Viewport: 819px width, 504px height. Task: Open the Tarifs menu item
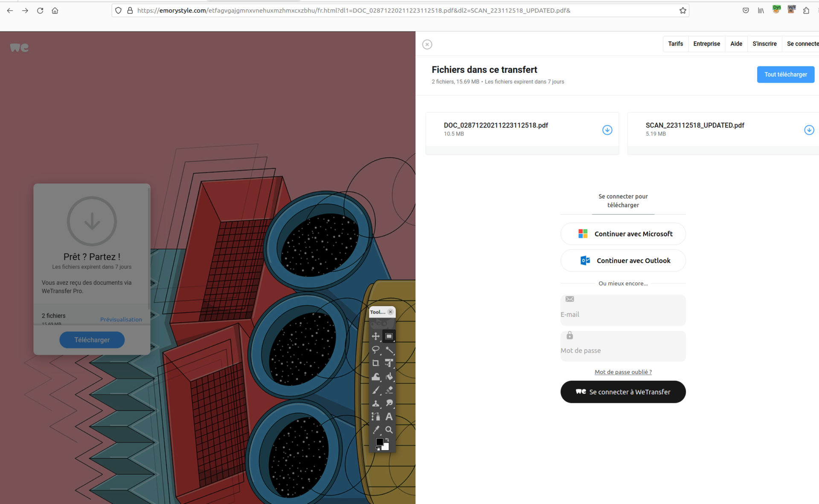click(x=675, y=44)
